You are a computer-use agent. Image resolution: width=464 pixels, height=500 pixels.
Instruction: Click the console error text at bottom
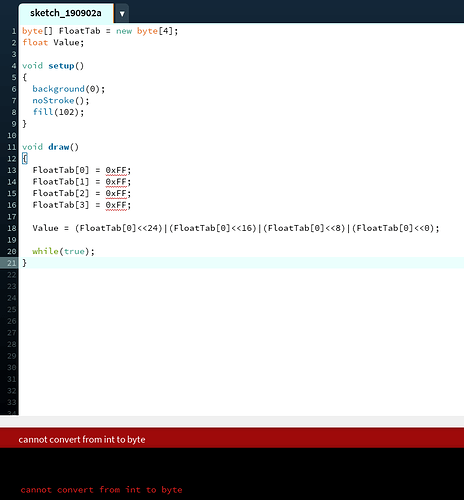tap(101, 490)
